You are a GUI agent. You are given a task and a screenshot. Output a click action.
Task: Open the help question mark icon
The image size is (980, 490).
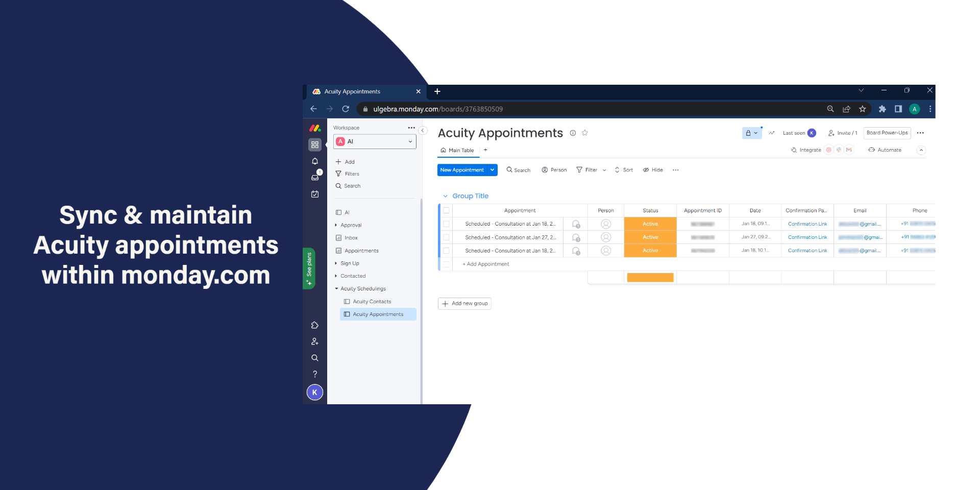tap(315, 374)
